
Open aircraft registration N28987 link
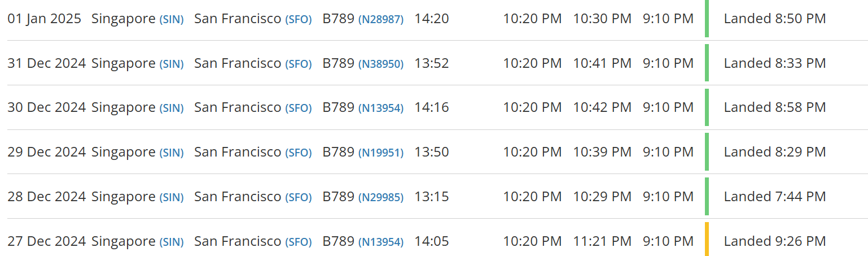(x=381, y=19)
